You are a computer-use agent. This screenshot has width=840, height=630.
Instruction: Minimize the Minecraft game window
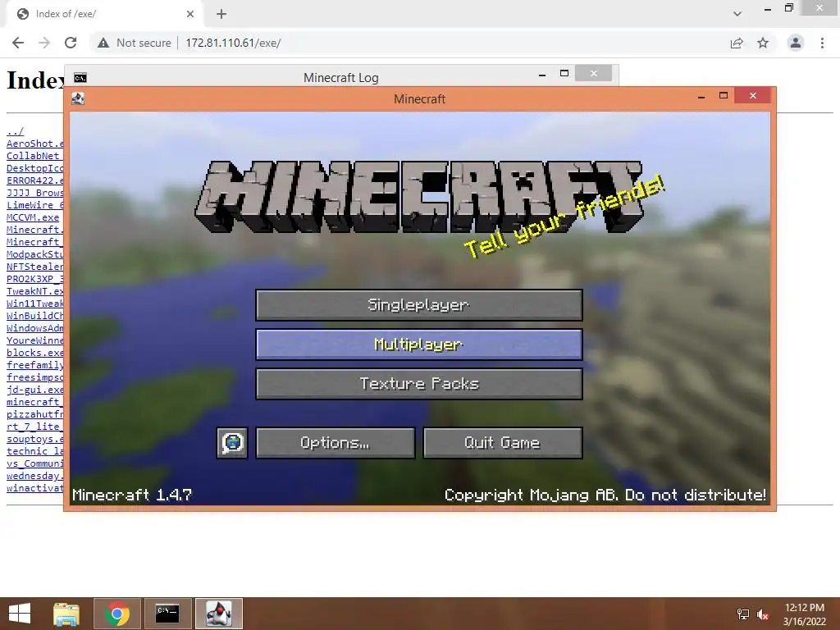coord(701,97)
